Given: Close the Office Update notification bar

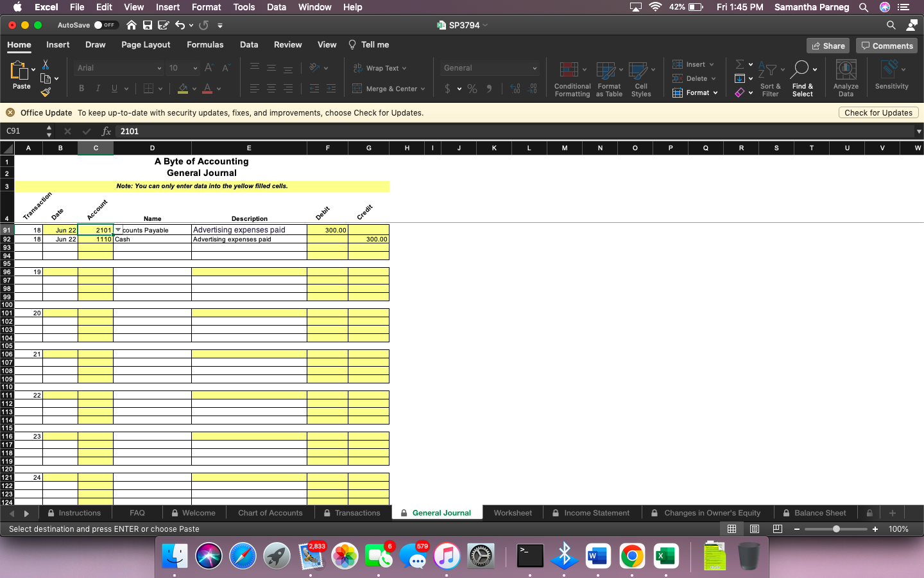Looking at the screenshot, I should tap(10, 112).
